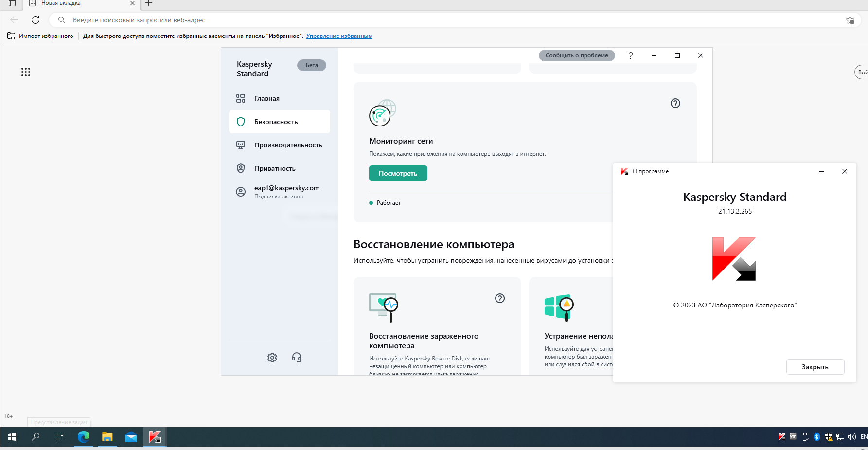Open the support headset icon
Screen dimensions: 868x450
(x=297, y=358)
